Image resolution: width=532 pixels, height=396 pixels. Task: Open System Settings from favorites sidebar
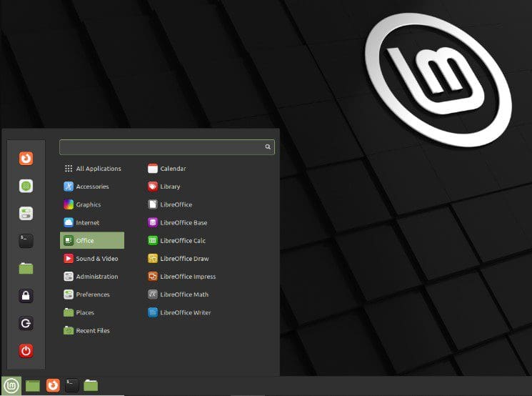(x=26, y=213)
